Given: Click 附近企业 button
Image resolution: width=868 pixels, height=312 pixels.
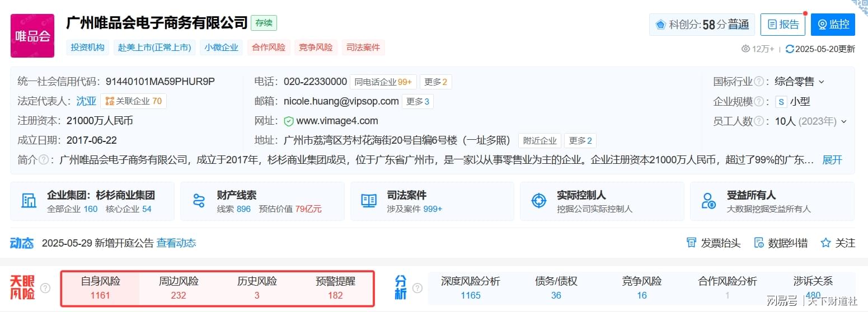Looking at the screenshot, I should point(540,140).
